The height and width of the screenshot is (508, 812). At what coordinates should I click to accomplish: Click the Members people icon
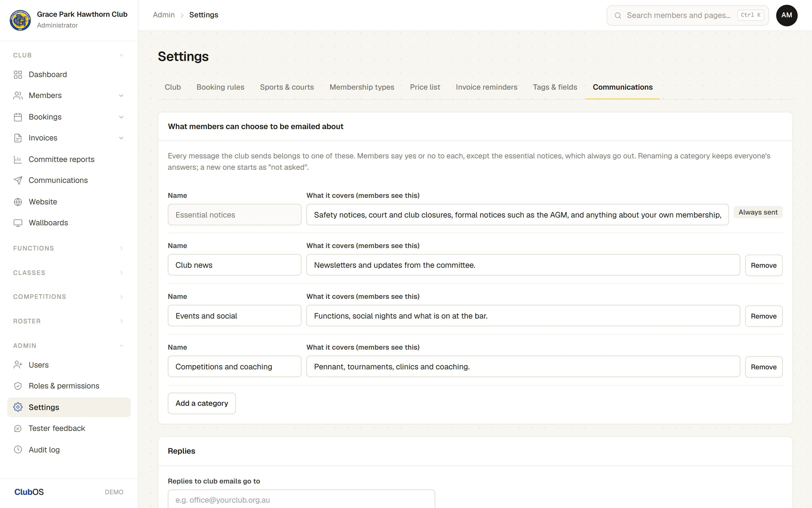[x=18, y=96]
